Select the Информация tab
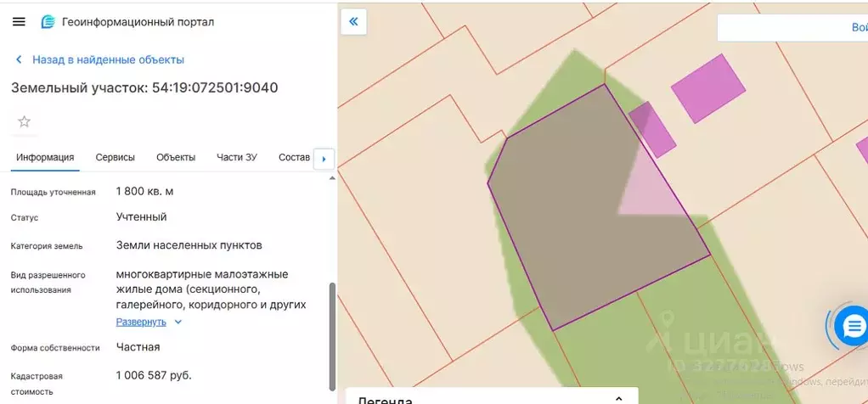 click(x=45, y=157)
